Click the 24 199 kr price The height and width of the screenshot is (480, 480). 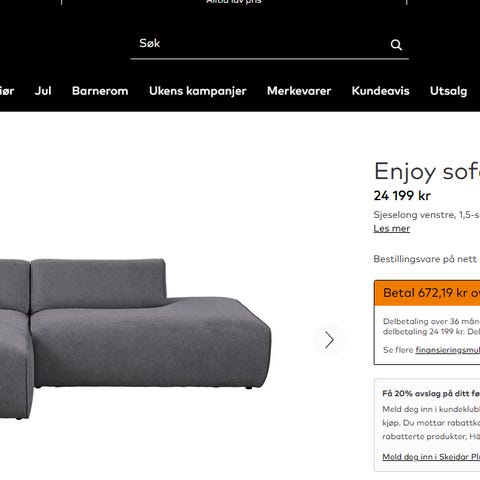(402, 196)
